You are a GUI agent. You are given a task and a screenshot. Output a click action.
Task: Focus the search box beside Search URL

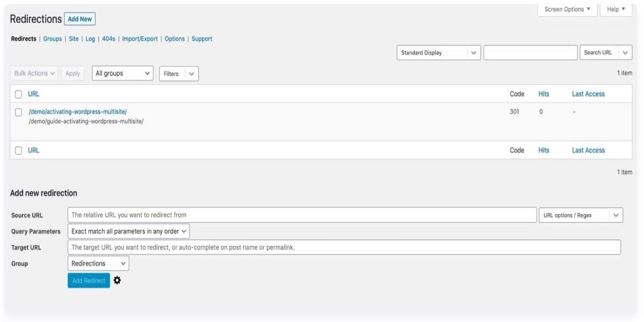tap(530, 53)
